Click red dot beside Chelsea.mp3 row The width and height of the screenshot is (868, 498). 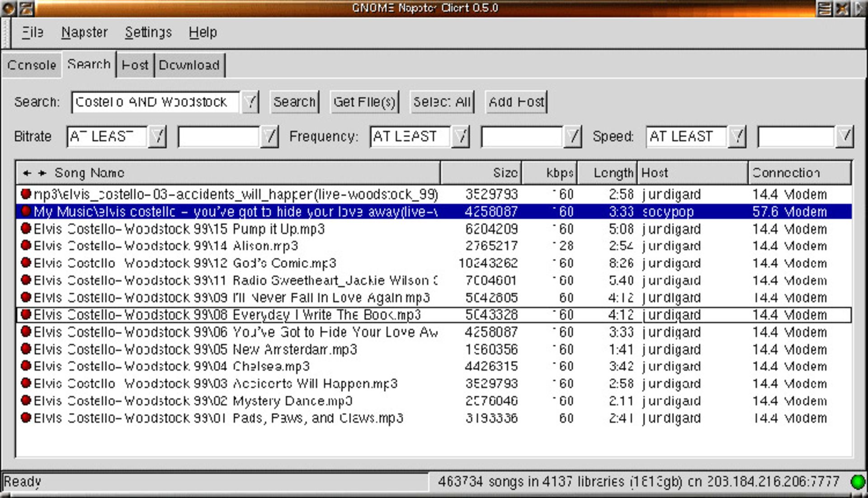[x=26, y=366]
